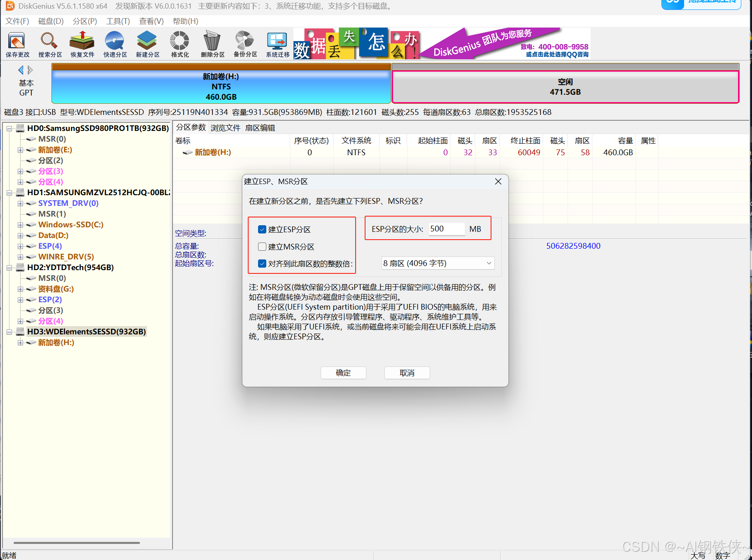
Task: Check the Create MSR partition (建立MSR分区) checkbox
Action: coord(262,247)
